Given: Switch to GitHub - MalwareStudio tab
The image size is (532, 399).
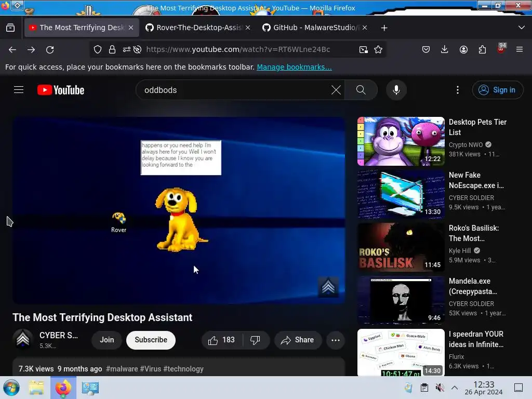Looking at the screenshot, I should pos(315,28).
